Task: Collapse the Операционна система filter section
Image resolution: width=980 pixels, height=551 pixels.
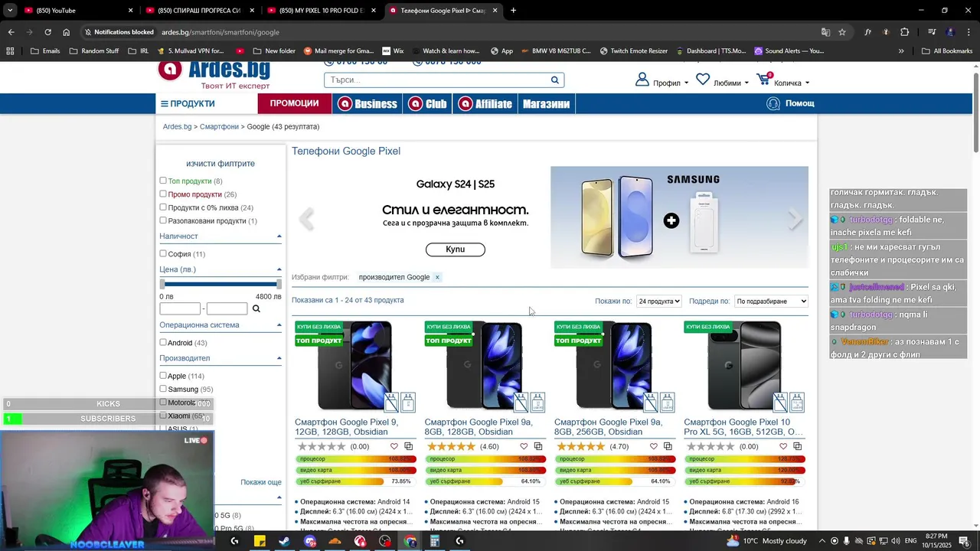Action: coord(279,325)
